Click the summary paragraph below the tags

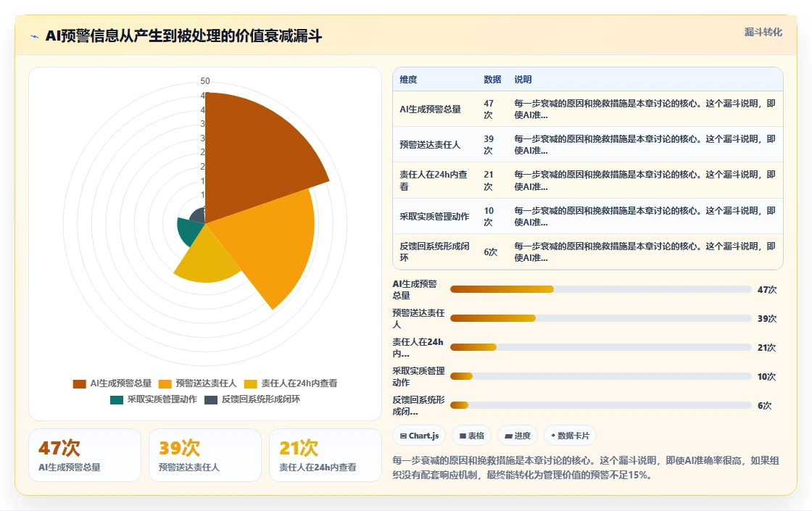click(586, 468)
